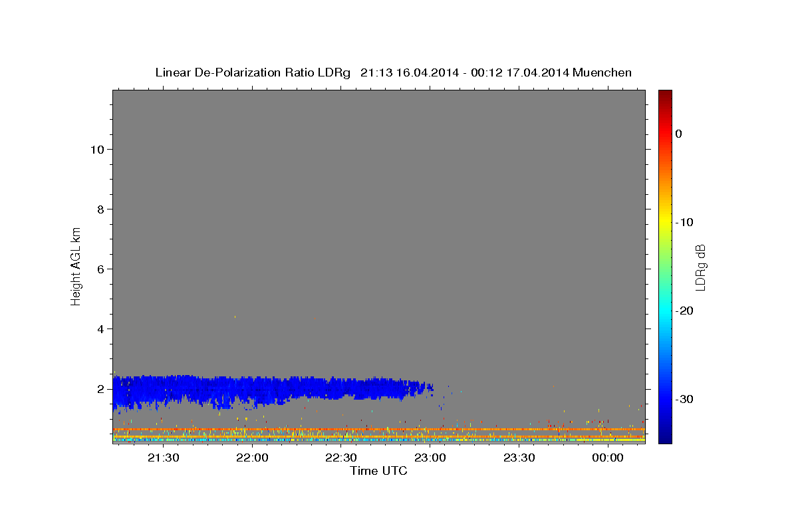Click the 22:30 time axis label
This screenshot has width=798, height=532.
pos(341,458)
